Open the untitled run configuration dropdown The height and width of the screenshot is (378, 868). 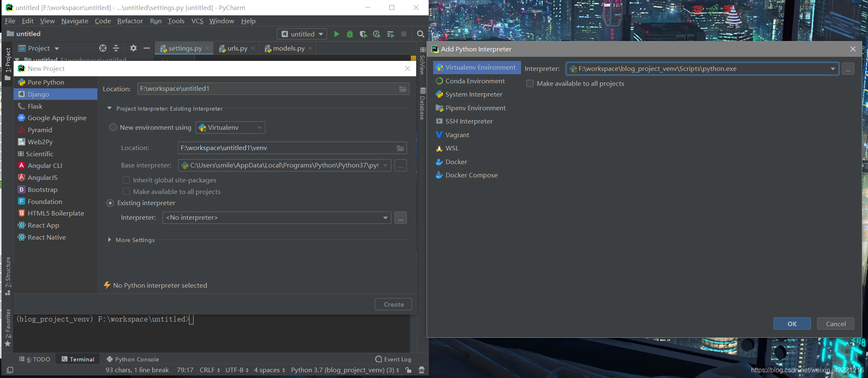[302, 34]
